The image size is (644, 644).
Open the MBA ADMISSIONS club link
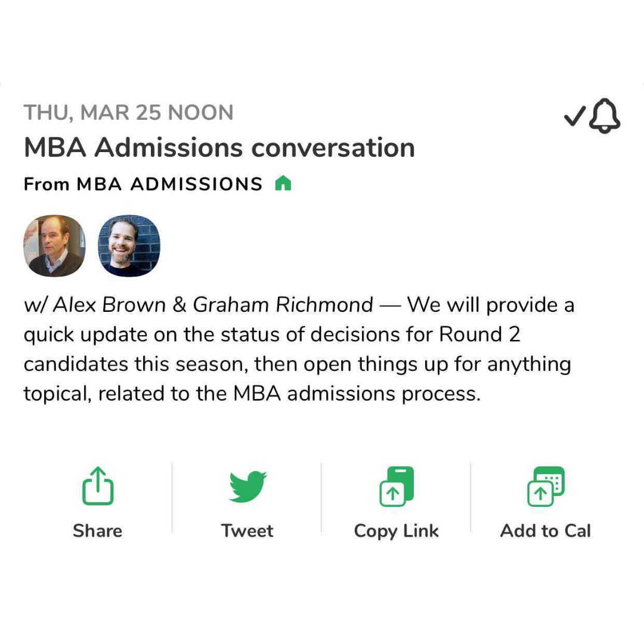169,184
